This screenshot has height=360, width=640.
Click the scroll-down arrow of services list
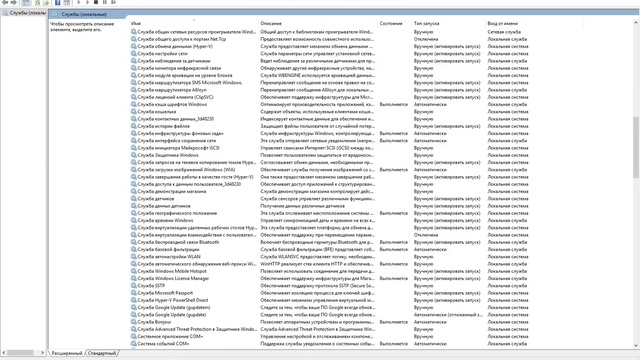point(636,345)
